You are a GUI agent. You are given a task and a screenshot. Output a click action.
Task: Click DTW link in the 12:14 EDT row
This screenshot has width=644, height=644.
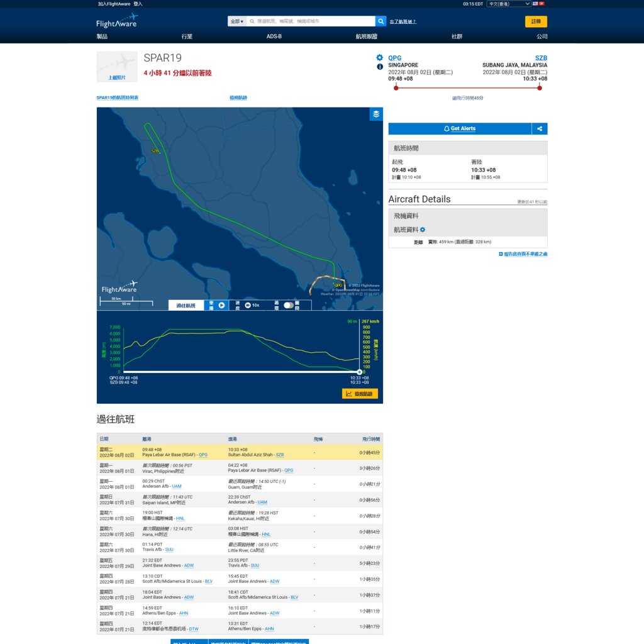coord(194,629)
